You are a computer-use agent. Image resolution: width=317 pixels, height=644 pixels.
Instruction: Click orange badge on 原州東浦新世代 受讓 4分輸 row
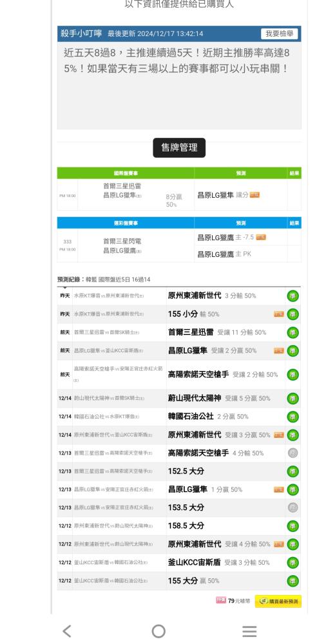279,544
